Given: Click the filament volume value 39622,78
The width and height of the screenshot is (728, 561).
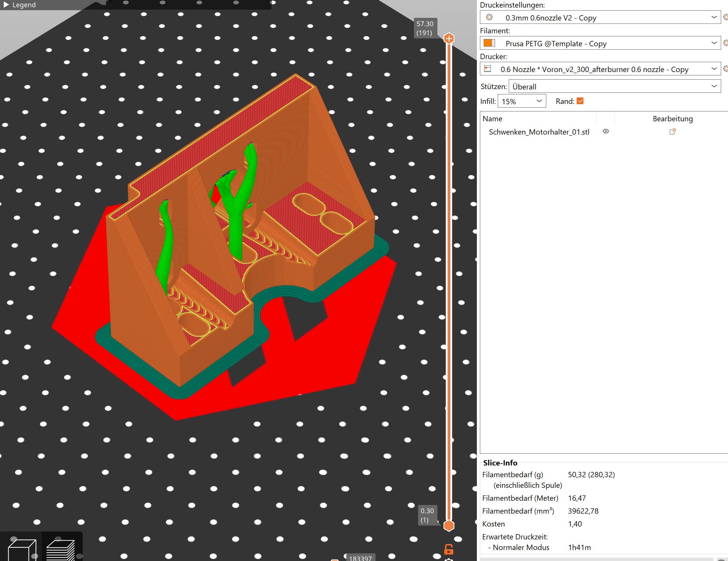Looking at the screenshot, I should click(x=583, y=511).
